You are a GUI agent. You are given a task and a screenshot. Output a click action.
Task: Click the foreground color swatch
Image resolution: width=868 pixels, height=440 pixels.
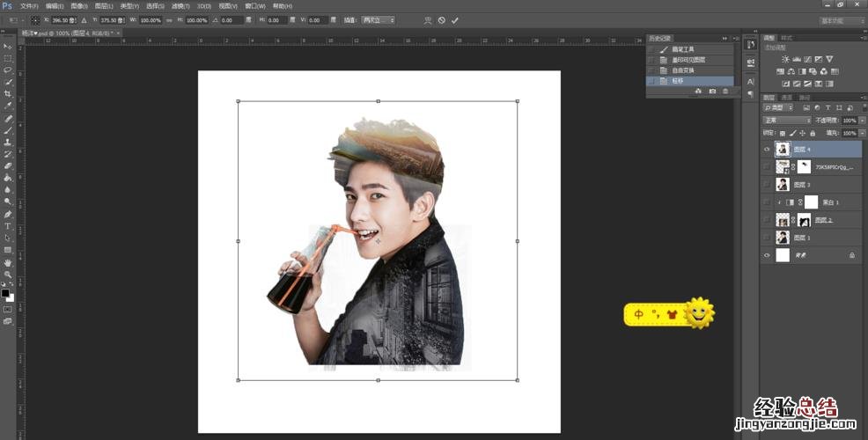6,292
